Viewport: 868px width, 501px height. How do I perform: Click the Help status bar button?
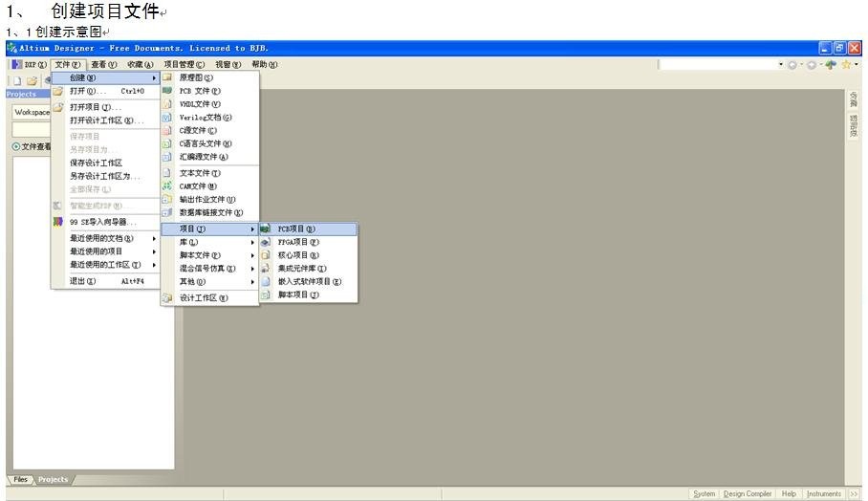[789, 493]
